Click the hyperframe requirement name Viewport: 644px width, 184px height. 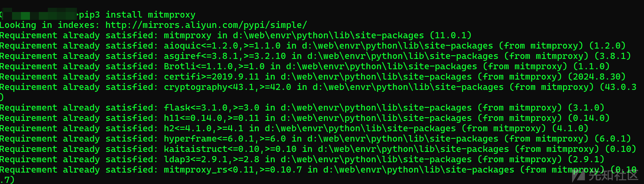(190, 139)
